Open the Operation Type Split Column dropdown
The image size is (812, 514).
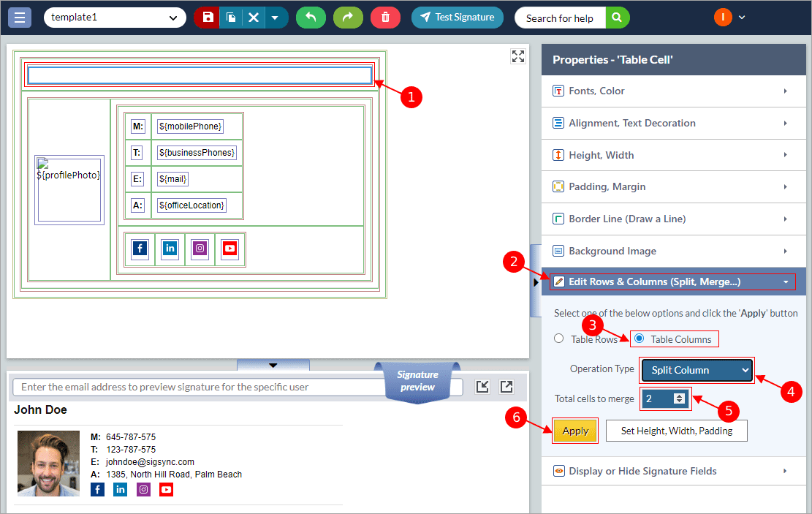pos(697,370)
